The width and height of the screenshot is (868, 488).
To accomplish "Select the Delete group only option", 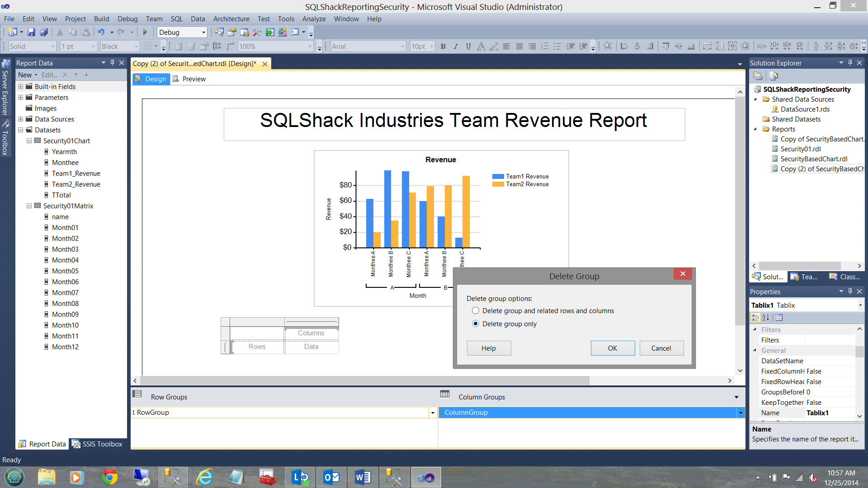I will click(x=476, y=324).
